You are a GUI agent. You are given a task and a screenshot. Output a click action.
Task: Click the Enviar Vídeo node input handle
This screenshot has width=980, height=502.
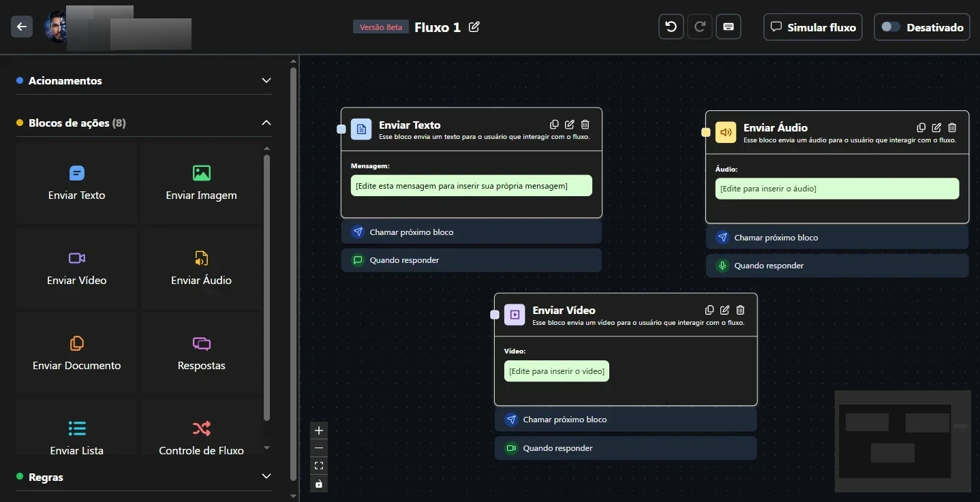[495, 315]
